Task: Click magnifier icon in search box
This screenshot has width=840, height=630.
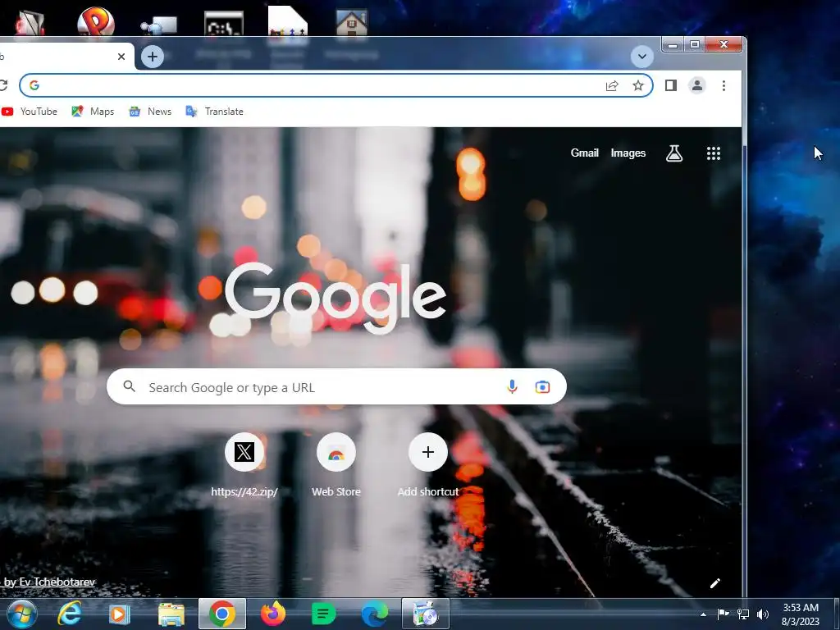Action: pyautogui.click(x=129, y=386)
